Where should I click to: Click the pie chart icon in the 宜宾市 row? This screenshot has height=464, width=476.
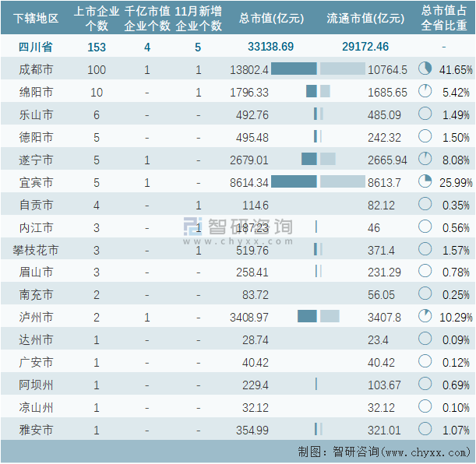pos(425,182)
